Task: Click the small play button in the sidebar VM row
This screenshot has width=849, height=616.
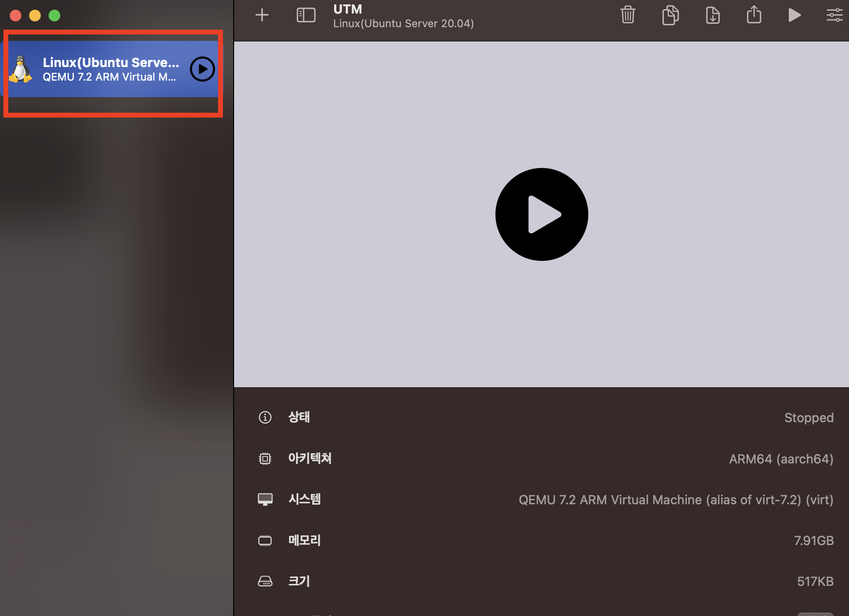Action: pyautogui.click(x=203, y=69)
